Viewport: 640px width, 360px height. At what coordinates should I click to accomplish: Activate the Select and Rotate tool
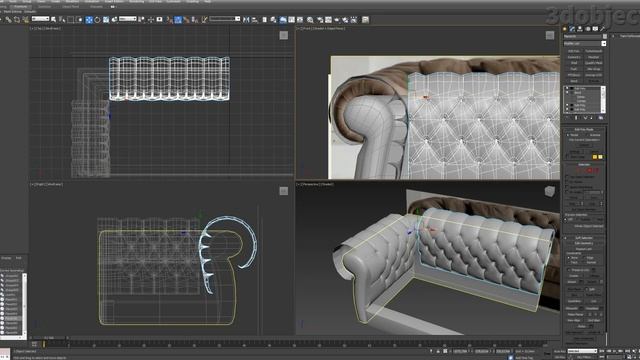click(x=97, y=20)
